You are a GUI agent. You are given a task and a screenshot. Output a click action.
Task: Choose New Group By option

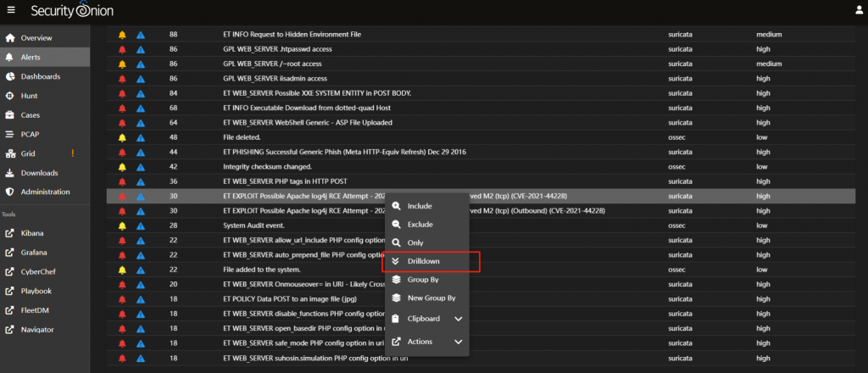[427, 298]
